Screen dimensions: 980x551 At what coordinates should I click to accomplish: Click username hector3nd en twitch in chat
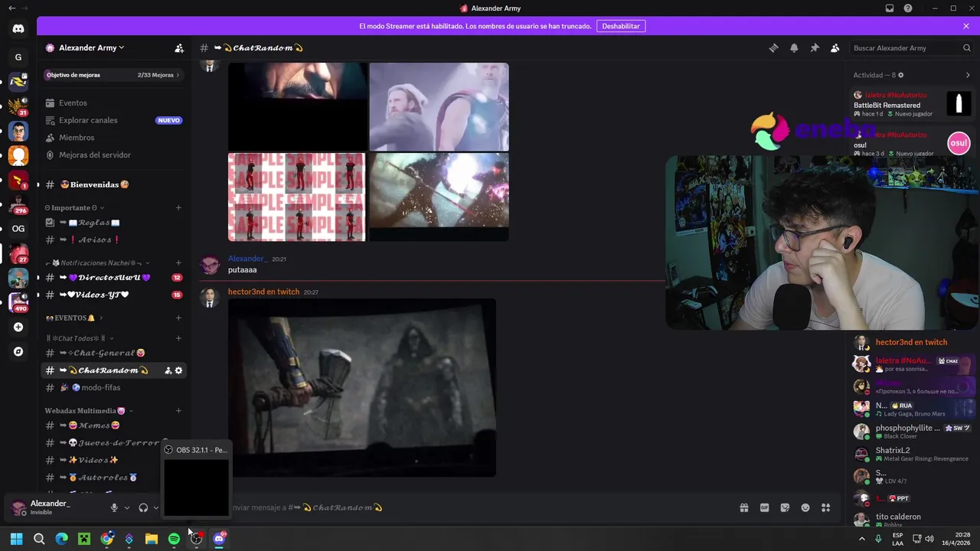(263, 292)
